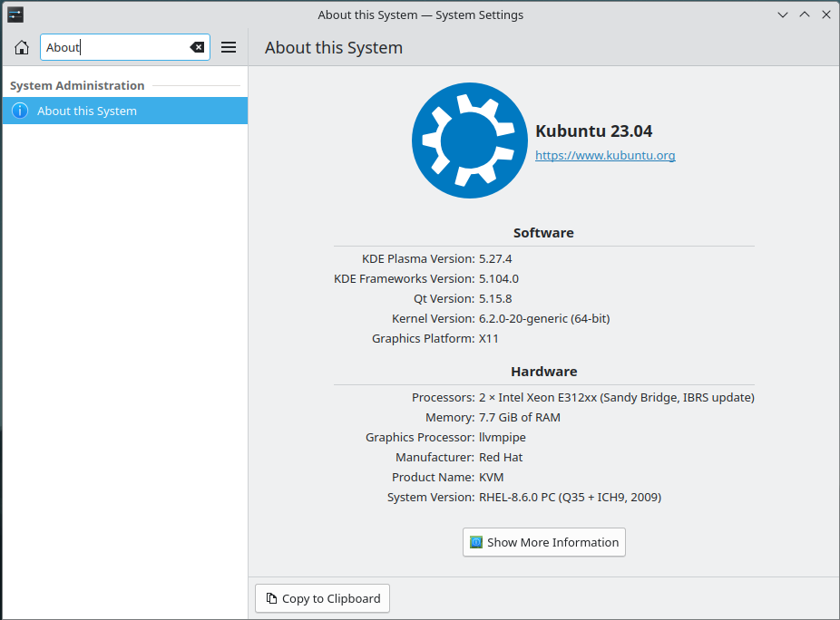This screenshot has width=840, height=620.
Task: Click the Kubuntu gear logo
Action: pos(469,140)
